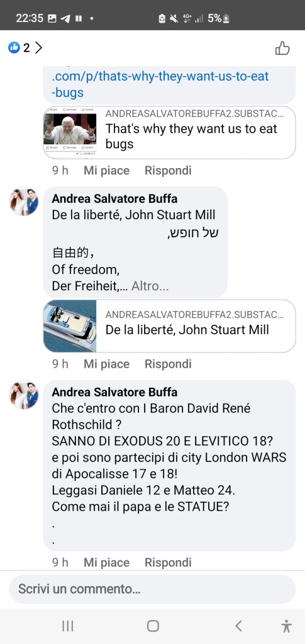305x644 pixels.
Task: Tap Android home button
Action: 153,626
